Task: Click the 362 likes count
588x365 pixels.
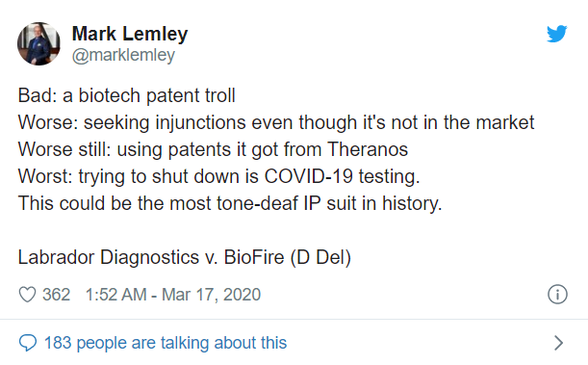Action: (x=56, y=295)
